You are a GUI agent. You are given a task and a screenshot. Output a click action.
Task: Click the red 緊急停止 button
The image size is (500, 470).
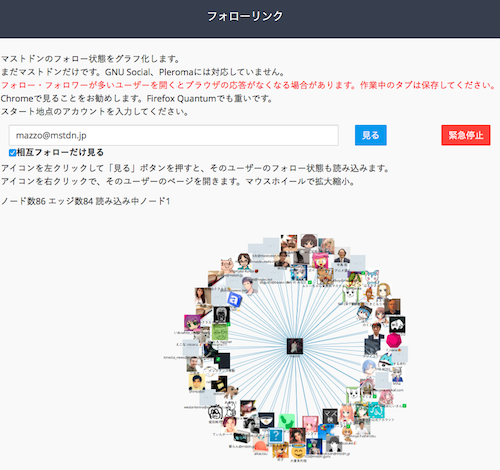coord(466,135)
